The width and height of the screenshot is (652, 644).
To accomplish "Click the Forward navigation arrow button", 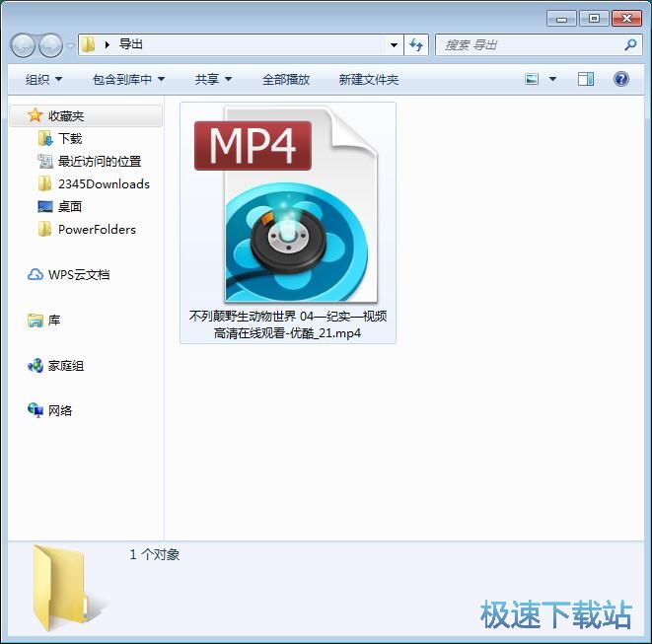I will click(50, 45).
